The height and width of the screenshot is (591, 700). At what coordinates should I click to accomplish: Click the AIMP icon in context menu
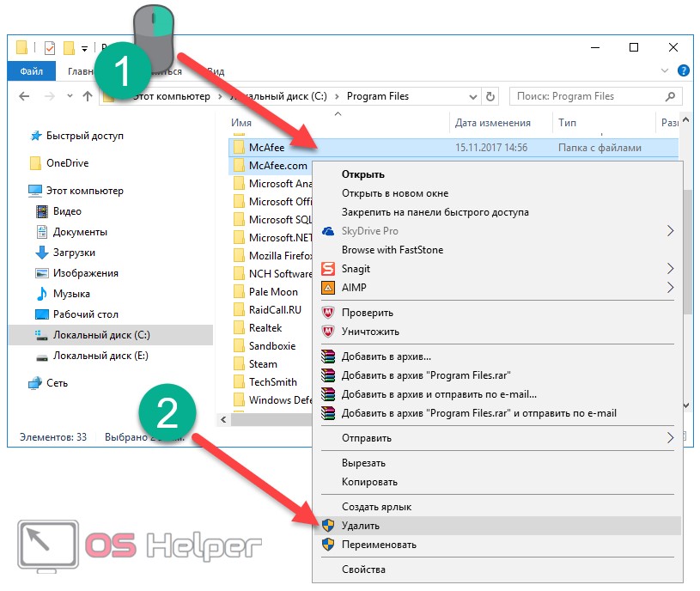coord(328,288)
